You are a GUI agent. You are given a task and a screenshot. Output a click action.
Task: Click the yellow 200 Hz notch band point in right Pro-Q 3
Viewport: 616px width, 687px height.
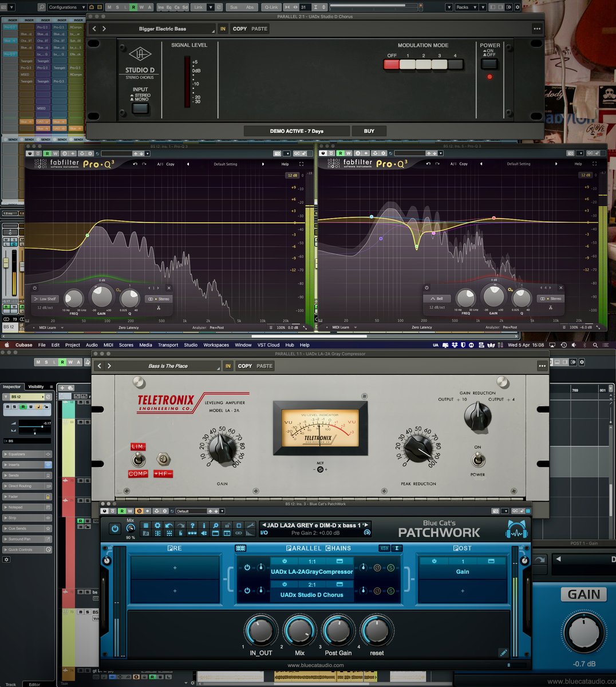[417, 247]
